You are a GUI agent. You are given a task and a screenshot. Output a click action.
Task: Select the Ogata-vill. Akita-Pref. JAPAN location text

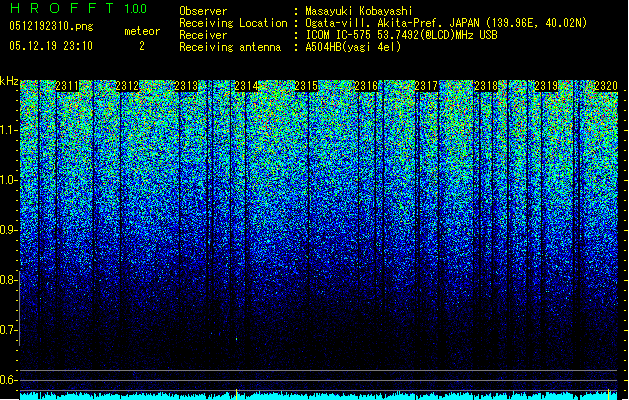pos(446,23)
